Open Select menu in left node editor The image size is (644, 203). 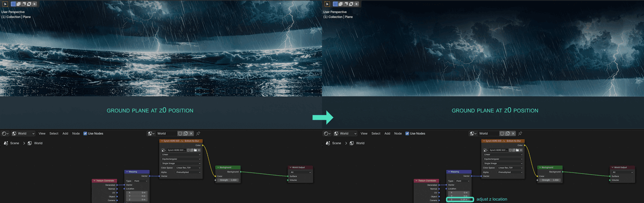coord(54,133)
